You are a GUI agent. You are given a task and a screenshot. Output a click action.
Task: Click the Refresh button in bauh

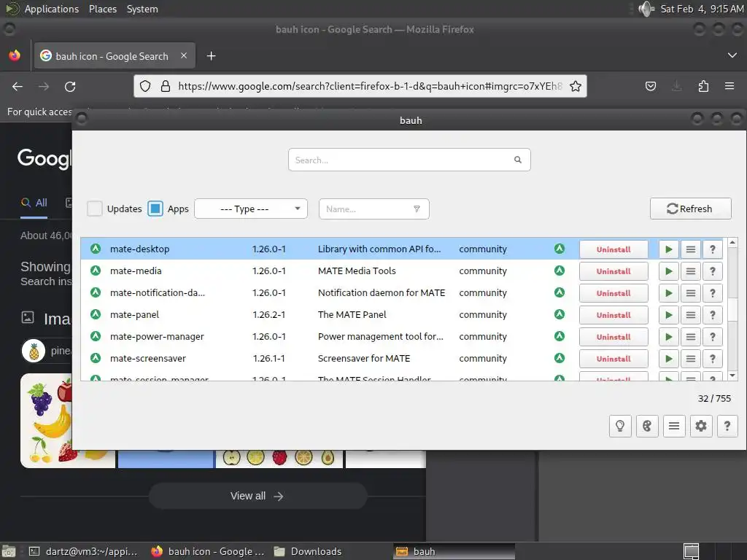[690, 209]
